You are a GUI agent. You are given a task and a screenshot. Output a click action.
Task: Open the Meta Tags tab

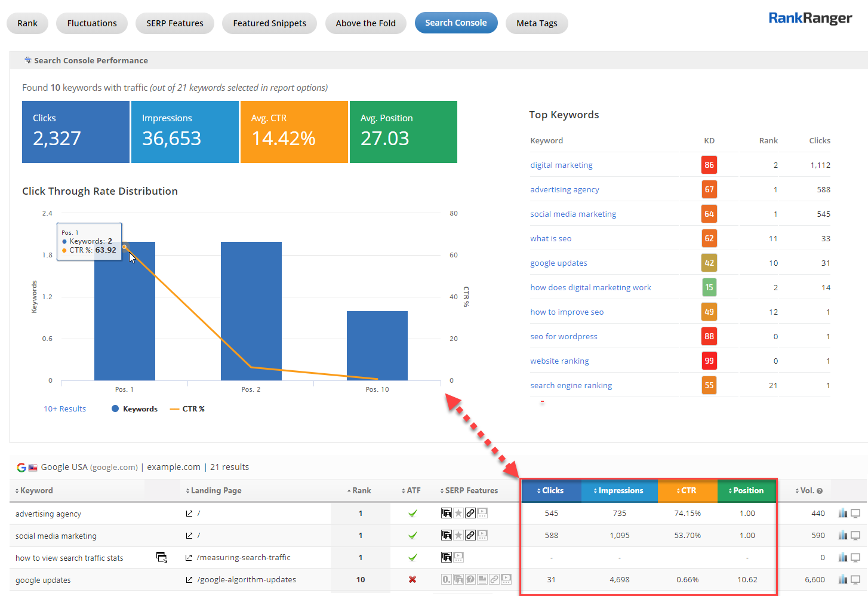coord(537,23)
